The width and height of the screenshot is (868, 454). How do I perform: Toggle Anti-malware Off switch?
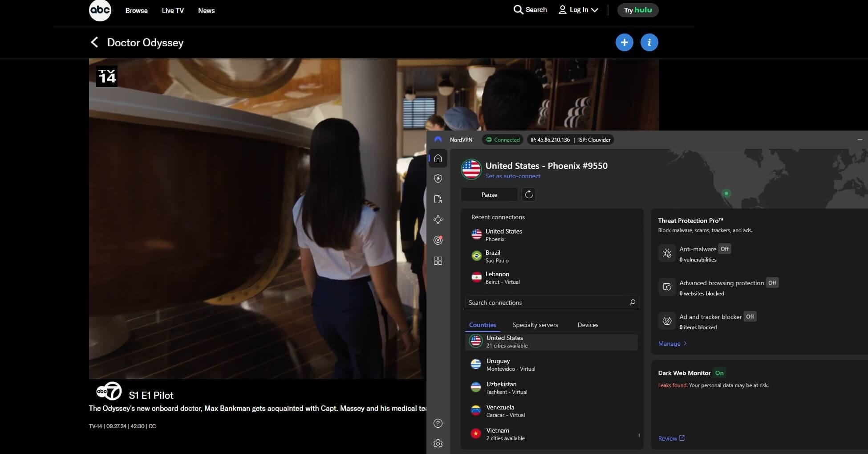point(724,249)
